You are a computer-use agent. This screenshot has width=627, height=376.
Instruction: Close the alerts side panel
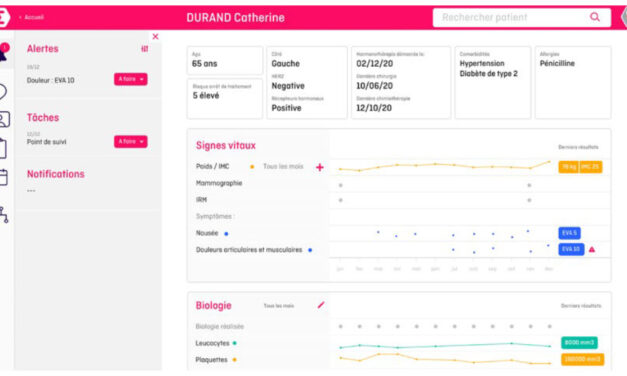coord(156,36)
